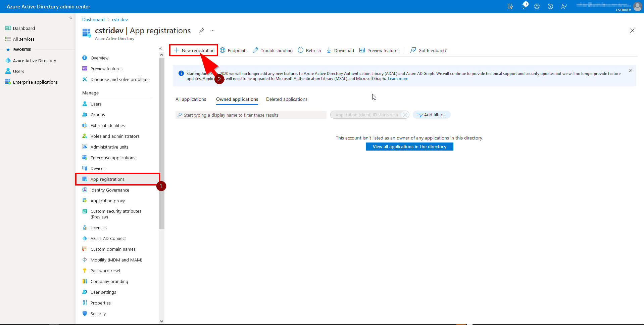Click Download in the toolbar

pyautogui.click(x=340, y=50)
